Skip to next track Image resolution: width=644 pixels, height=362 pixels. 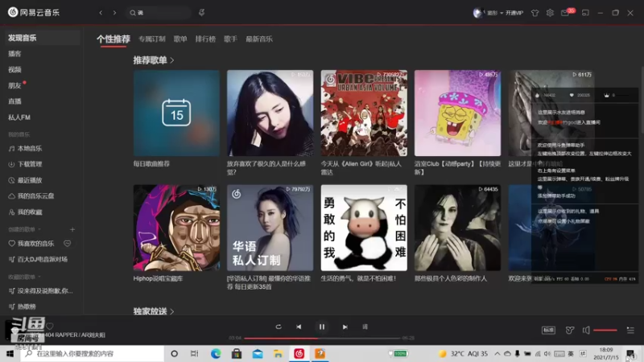(345, 327)
